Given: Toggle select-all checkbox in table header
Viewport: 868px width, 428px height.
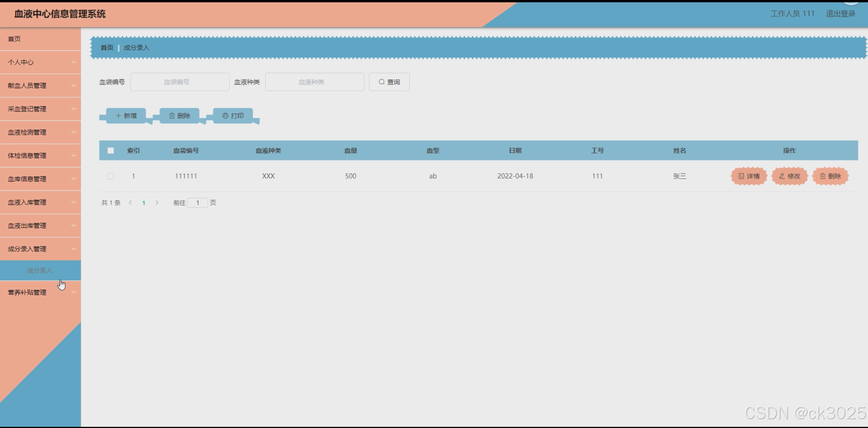Looking at the screenshot, I should pos(111,151).
